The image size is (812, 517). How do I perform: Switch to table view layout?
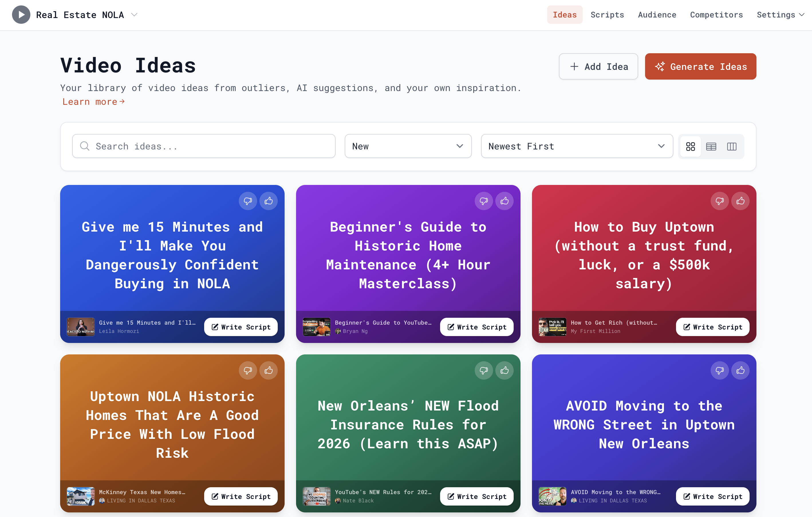click(x=711, y=146)
